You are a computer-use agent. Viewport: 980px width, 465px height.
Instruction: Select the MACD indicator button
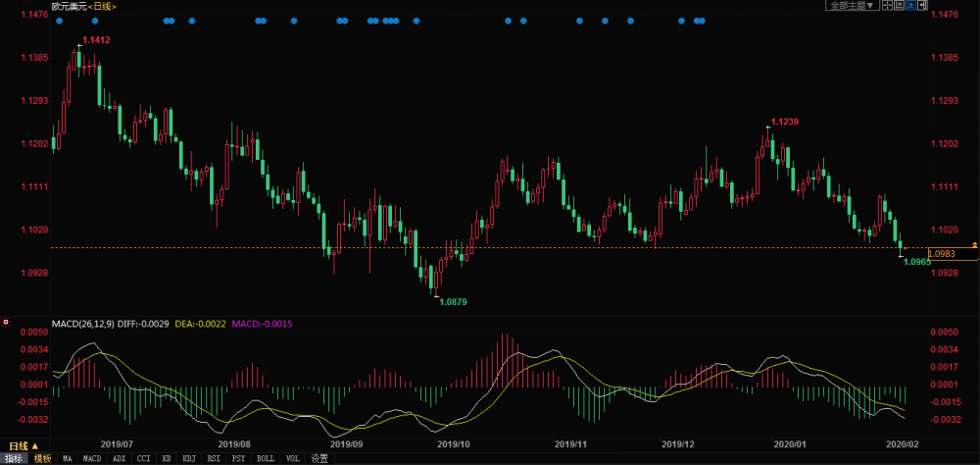tap(91, 458)
